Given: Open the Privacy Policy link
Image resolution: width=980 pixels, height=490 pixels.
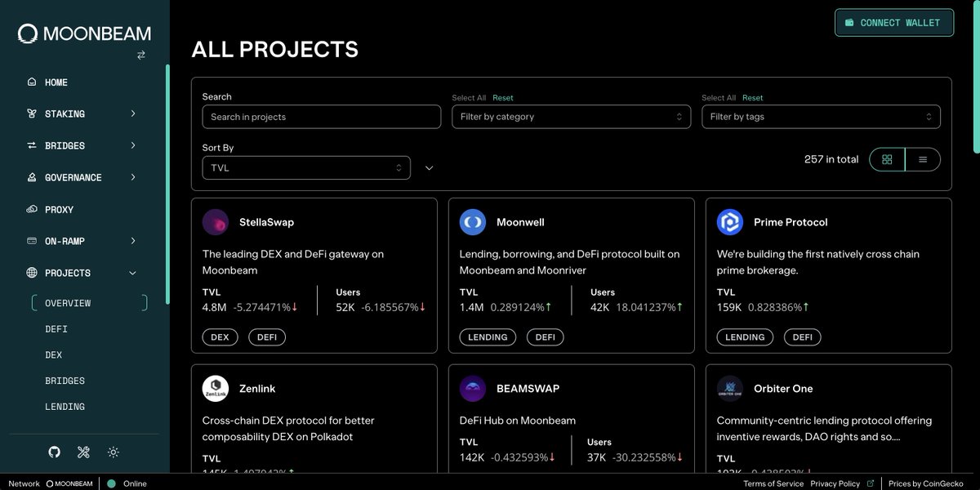Looking at the screenshot, I should [835, 483].
